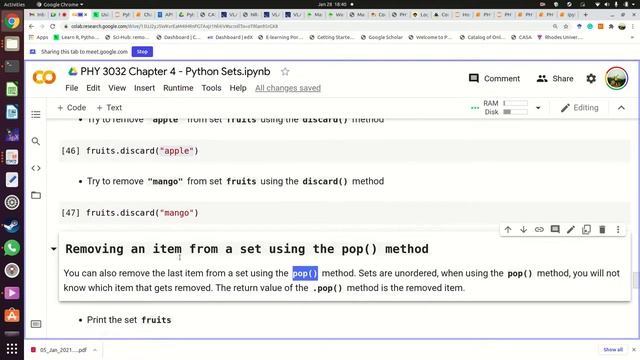
Task: Open the Editing mode selector
Action: click(580, 108)
